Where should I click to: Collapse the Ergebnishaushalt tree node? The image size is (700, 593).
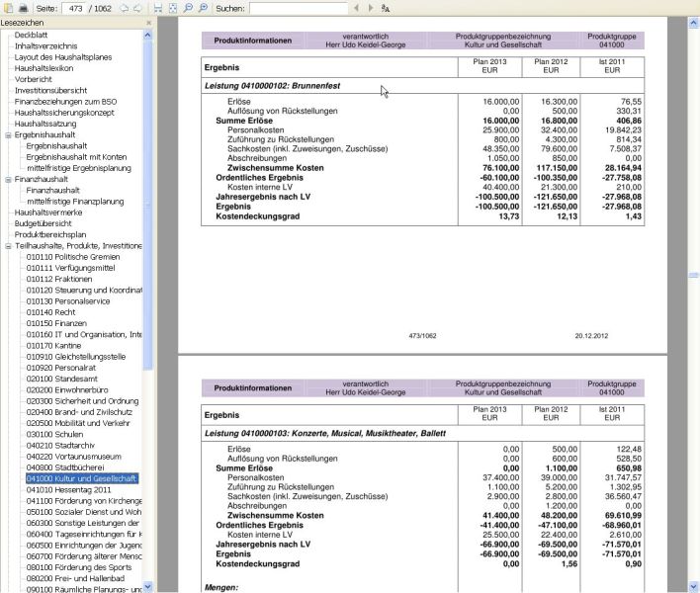click(x=8, y=134)
